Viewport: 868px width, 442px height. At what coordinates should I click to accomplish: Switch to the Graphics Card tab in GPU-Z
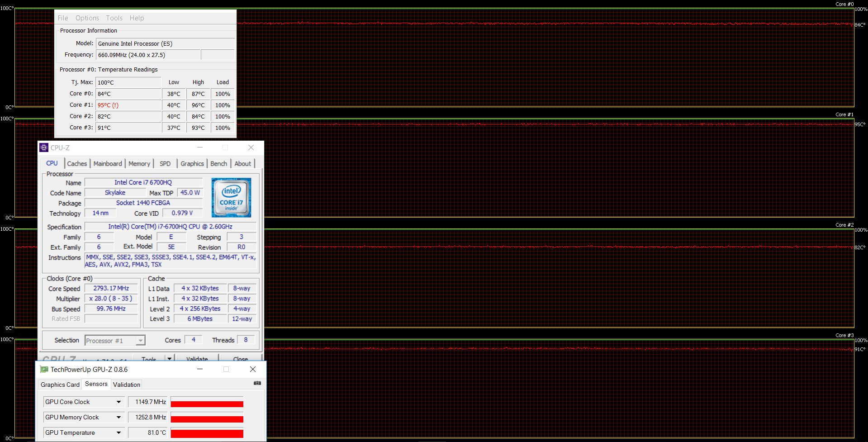60,385
